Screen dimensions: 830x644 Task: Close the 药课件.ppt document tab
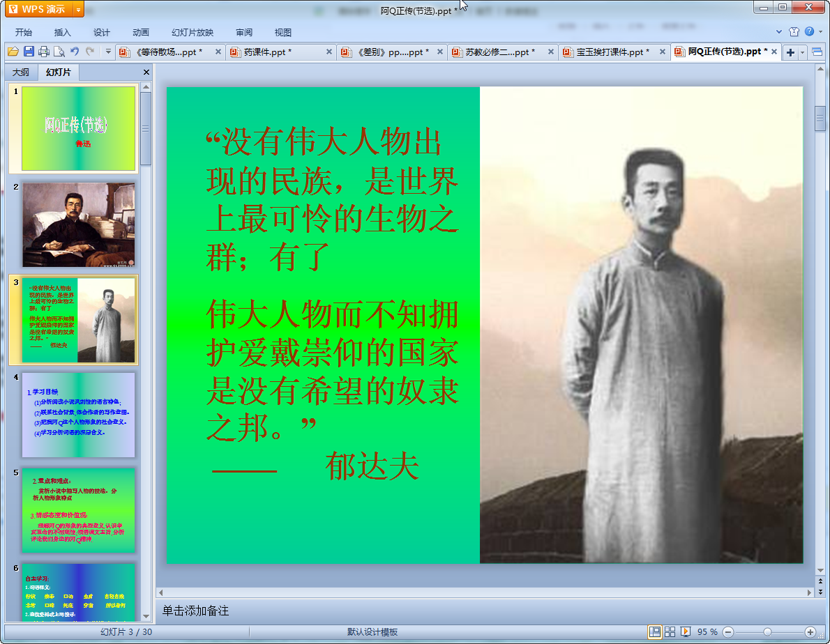coord(329,52)
